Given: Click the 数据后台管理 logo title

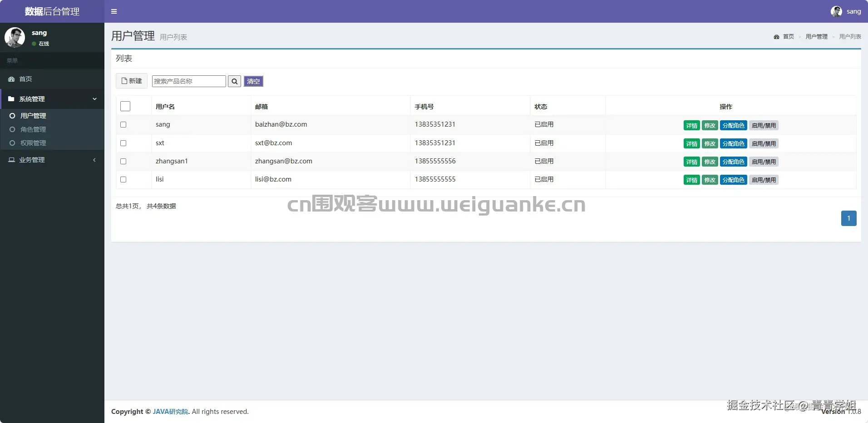Looking at the screenshot, I should tap(52, 11).
